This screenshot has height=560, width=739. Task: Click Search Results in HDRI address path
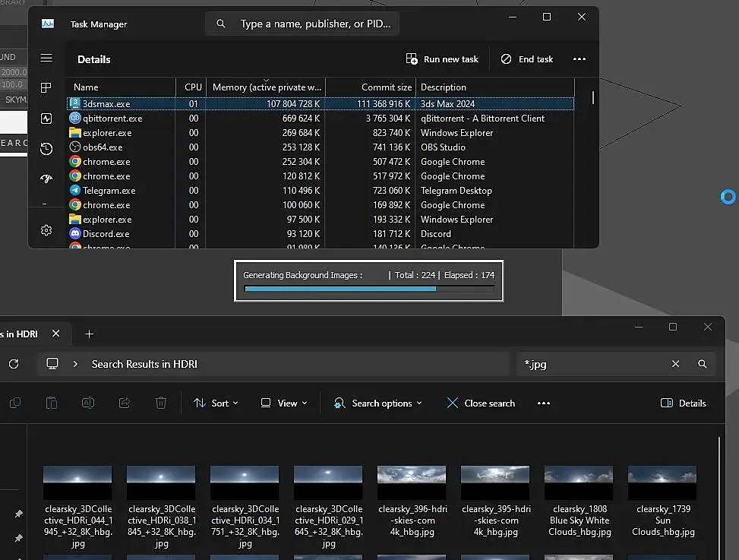(x=144, y=364)
